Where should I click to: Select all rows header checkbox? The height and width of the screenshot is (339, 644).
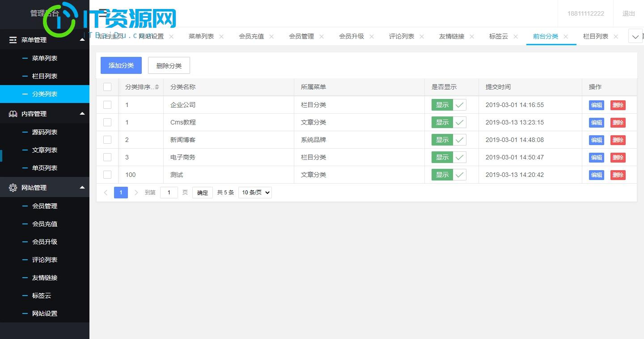[x=107, y=87]
